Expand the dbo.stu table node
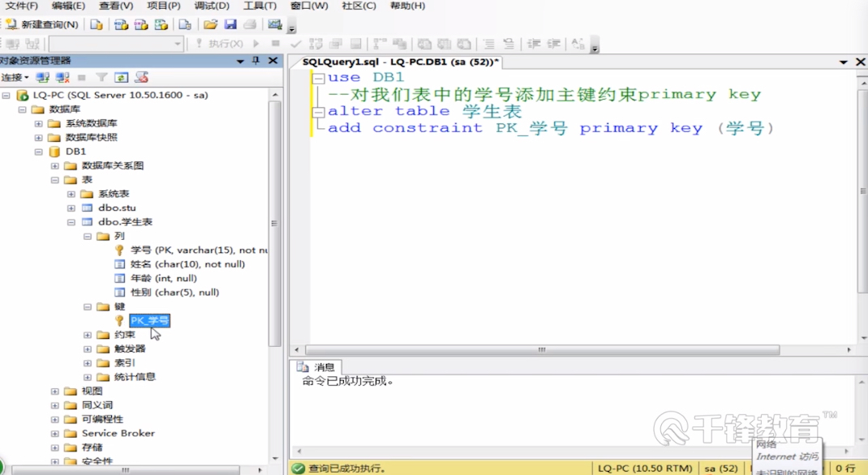The image size is (868, 475). tap(71, 208)
